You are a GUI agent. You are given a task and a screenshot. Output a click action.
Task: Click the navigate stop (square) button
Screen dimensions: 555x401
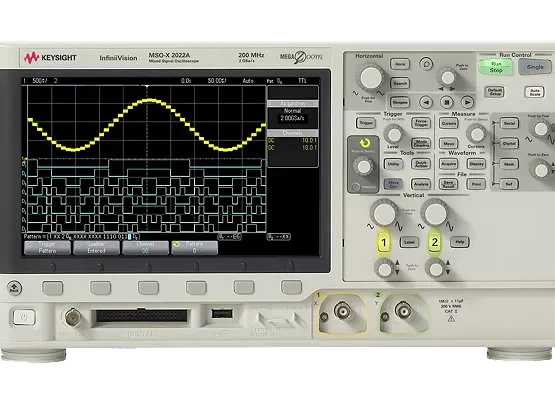tap(447, 102)
